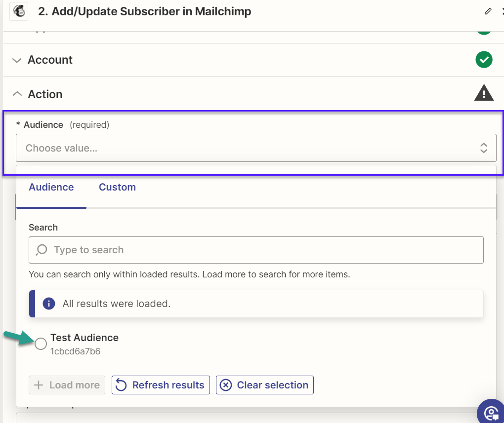Click the info icon beside All results were loaded
504x423 pixels.
(x=49, y=304)
